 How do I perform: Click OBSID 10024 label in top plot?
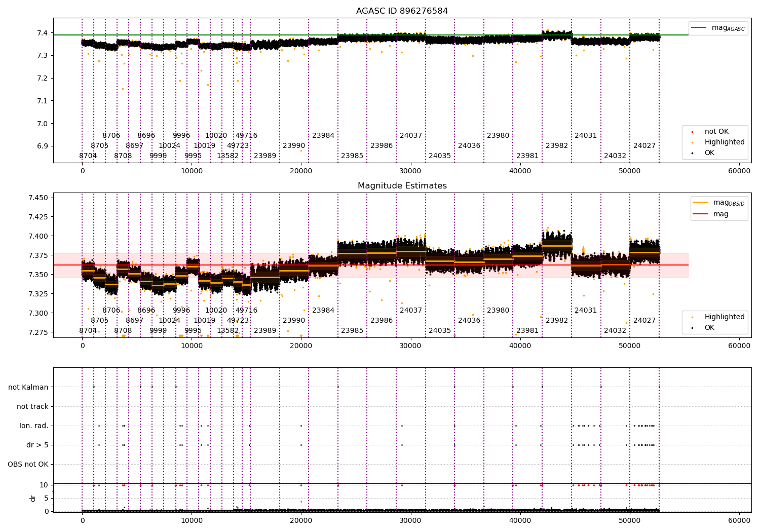169,146
